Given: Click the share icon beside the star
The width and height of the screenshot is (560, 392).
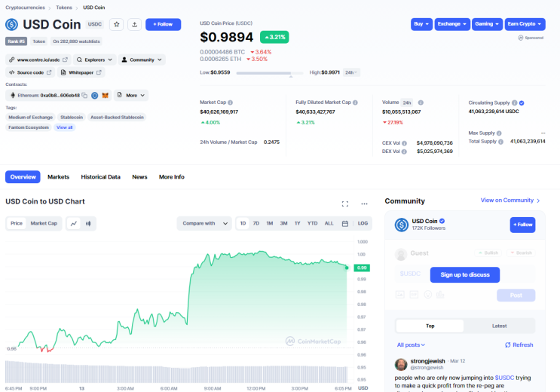Looking at the screenshot, I should click(x=135, y=24).
